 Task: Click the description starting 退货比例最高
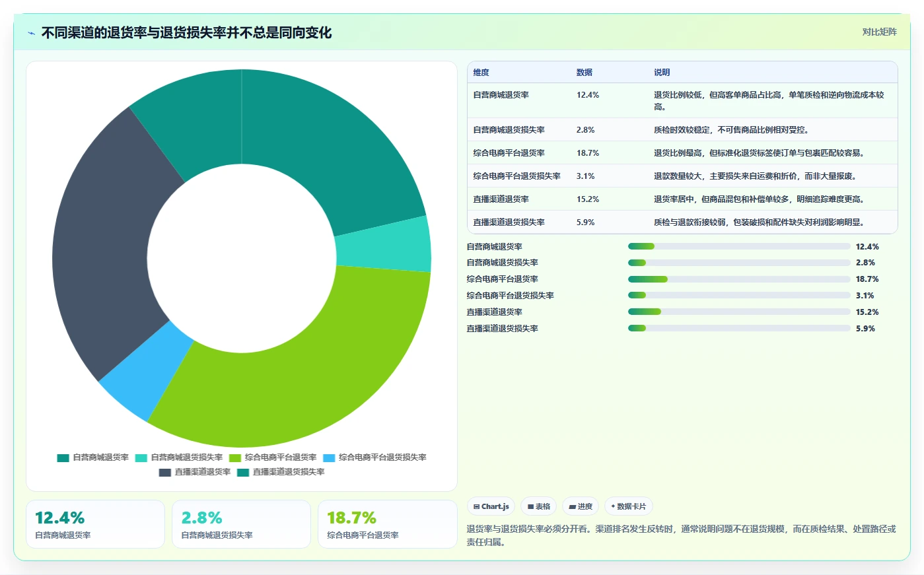(759, 153)
